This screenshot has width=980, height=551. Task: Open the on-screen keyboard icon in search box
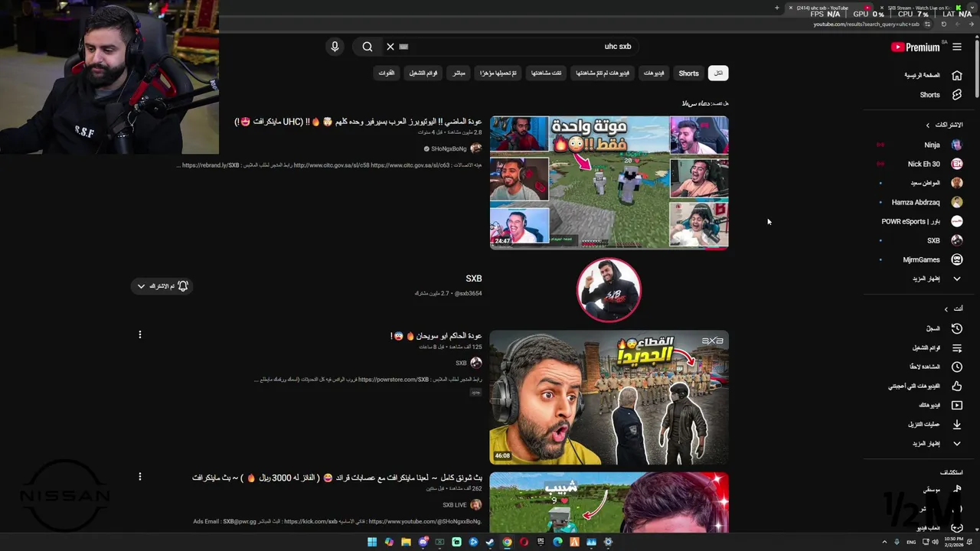(404, 47)
